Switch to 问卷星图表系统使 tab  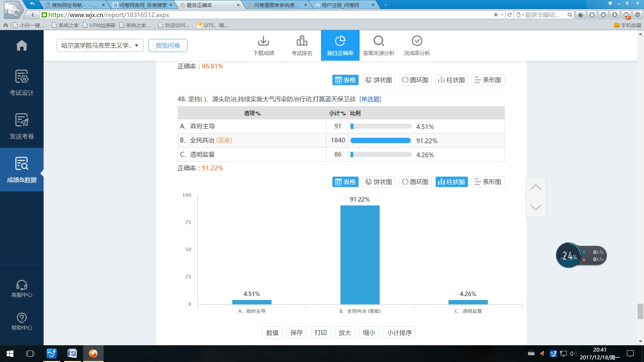(276, 5)
